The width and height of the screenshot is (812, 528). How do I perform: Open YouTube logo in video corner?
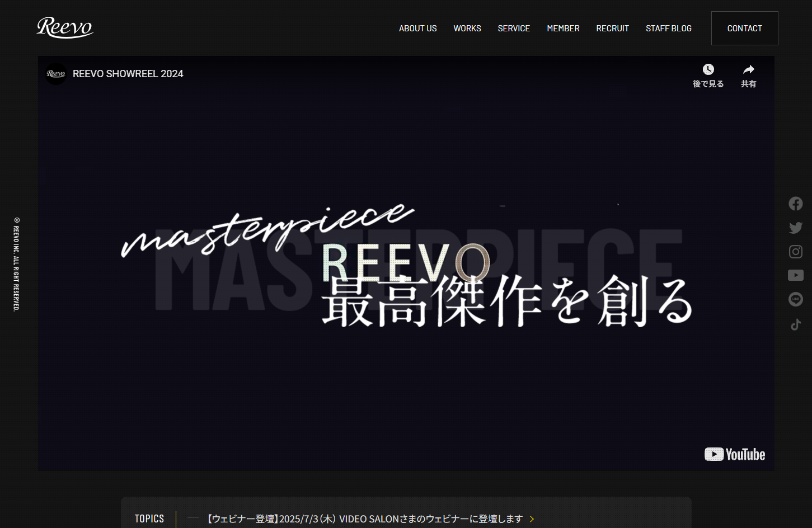pos(734,454)
